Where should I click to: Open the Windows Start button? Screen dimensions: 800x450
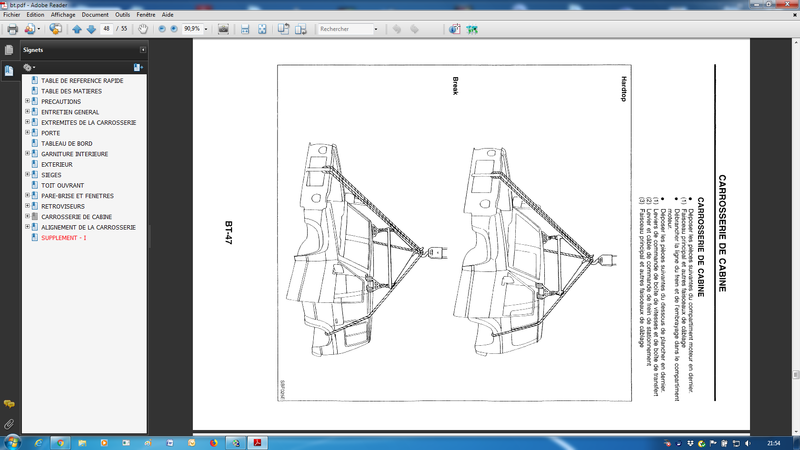11,442
